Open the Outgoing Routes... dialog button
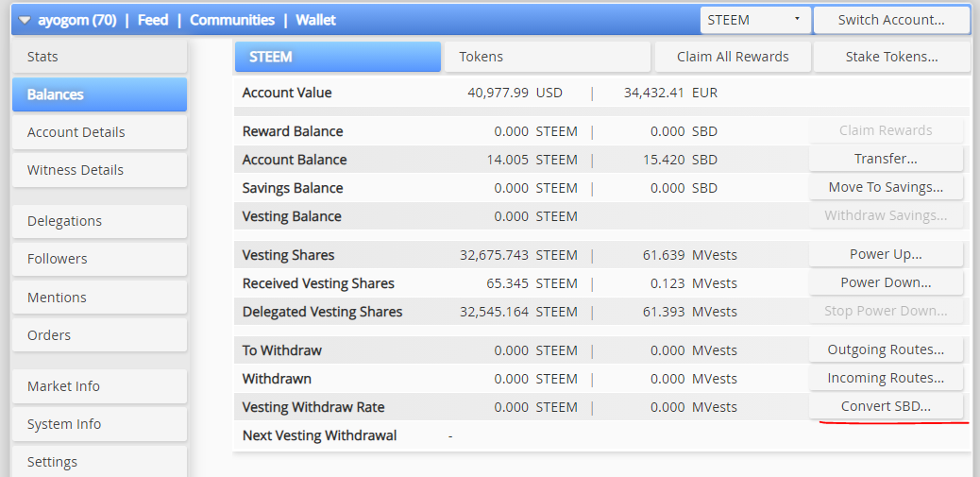The height and width of the screenshot is (477, 980). [886, 349]
